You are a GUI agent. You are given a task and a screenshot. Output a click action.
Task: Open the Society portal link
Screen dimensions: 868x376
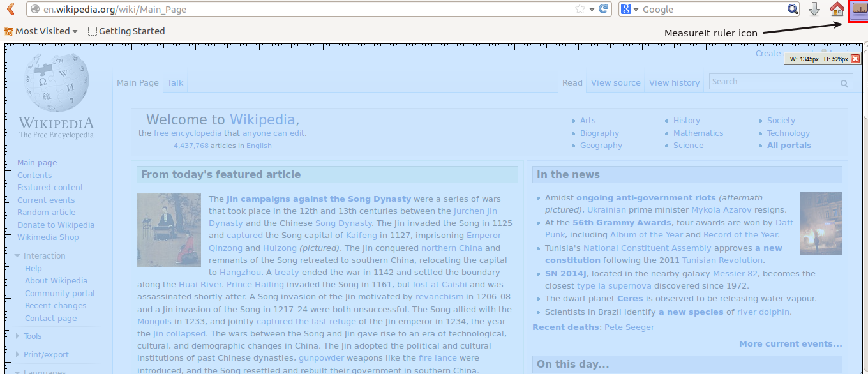[x=781, y=121]
